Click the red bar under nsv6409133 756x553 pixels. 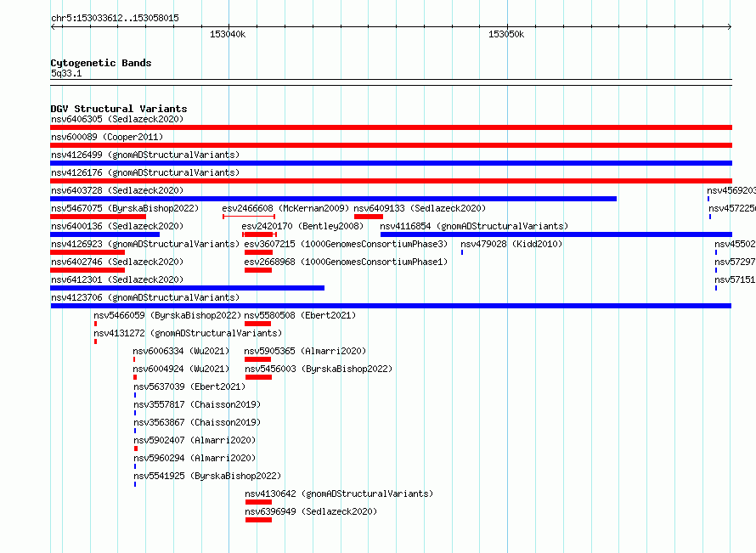[x=369, y=217]
